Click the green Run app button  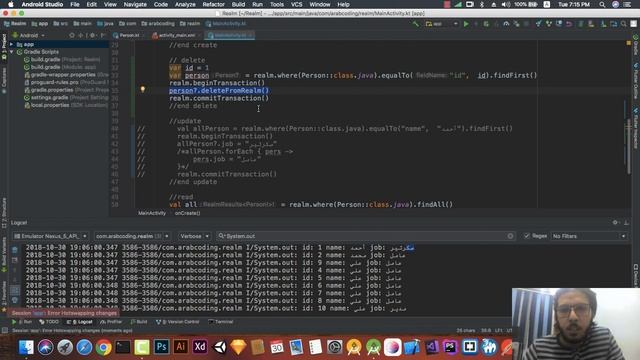pyautogui.click(x=466, y=24)
